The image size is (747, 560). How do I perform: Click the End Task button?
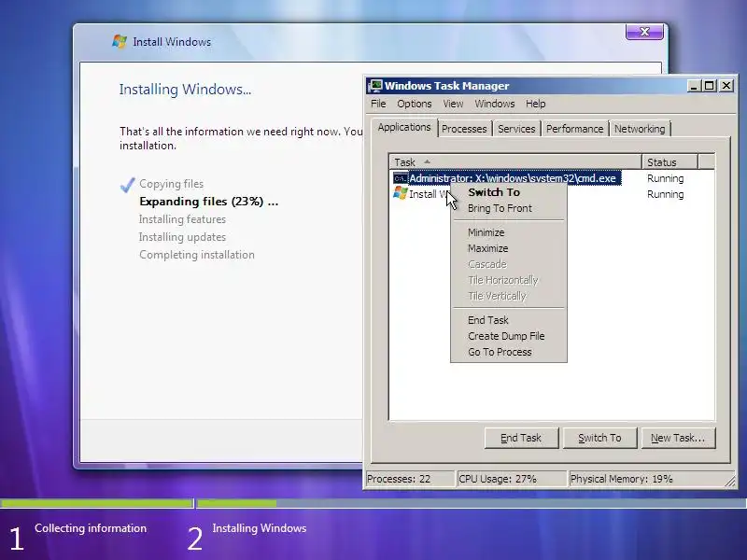521,438
